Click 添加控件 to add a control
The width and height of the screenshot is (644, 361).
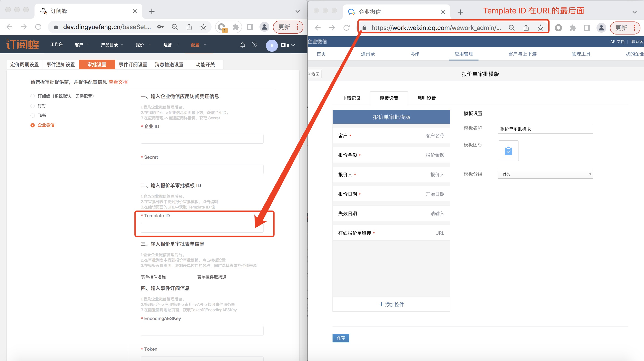391,304
